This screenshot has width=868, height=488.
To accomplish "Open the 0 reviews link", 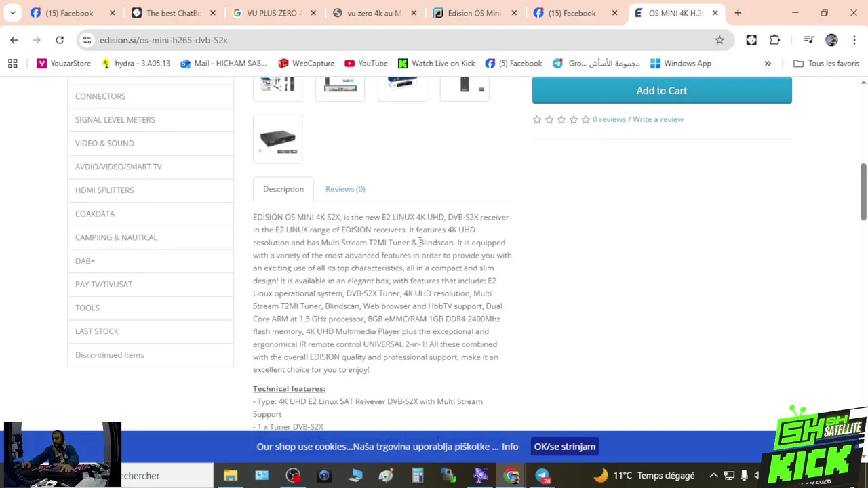I will point(609,119).
